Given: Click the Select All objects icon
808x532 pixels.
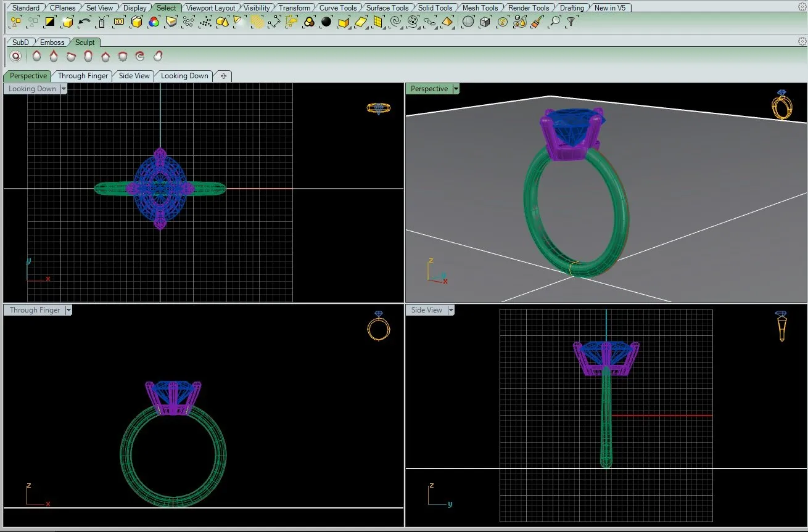Looking at the screenshot, I should coord(16,22).
